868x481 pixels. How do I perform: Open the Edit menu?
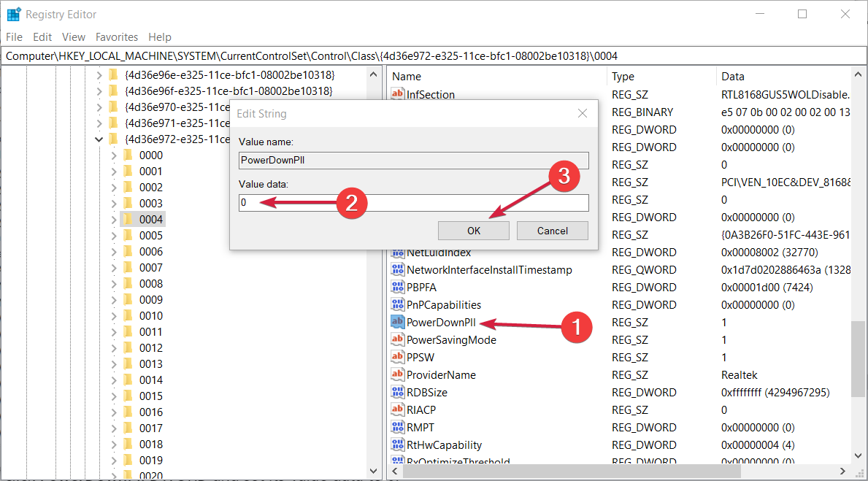point(42,36)
